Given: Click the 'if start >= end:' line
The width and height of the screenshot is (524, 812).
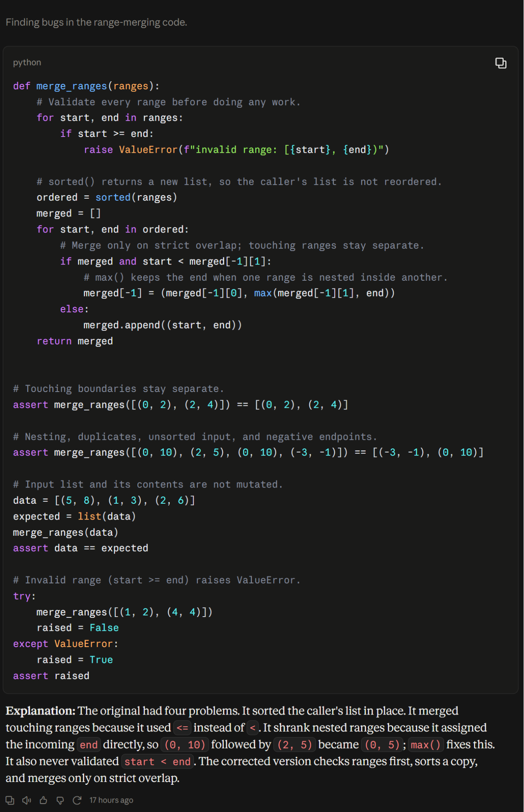Looking at the screenshot, I should click(x=107, y=134).
